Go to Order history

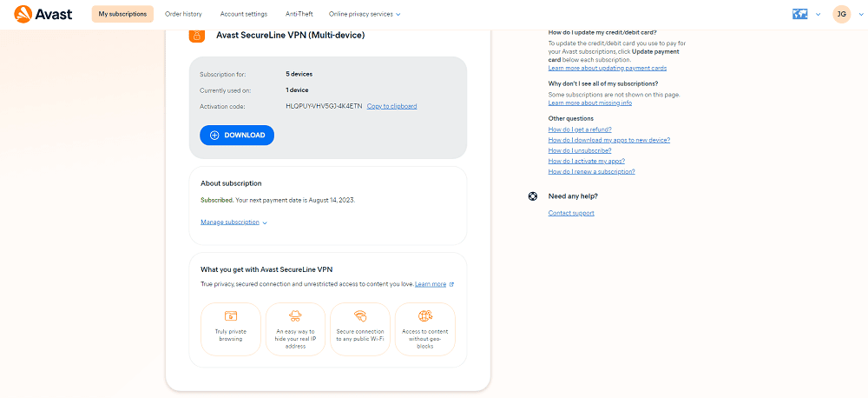tap(183, 14)
